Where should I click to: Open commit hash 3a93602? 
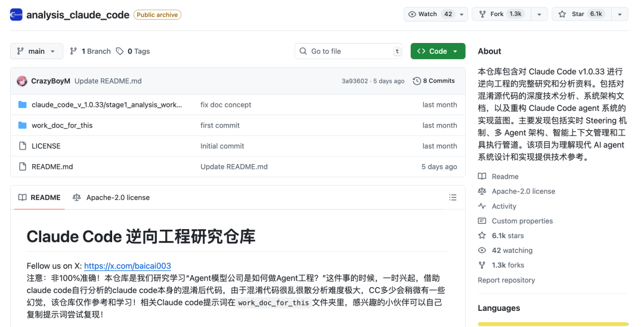[x=355, y=81]
